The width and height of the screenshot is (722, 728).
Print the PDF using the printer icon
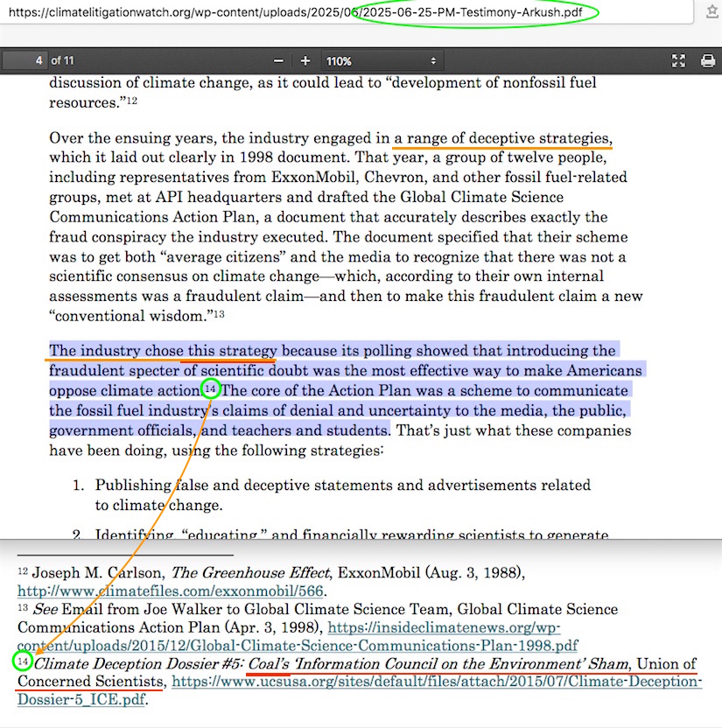pyautogui.click(x=707, y=61)
